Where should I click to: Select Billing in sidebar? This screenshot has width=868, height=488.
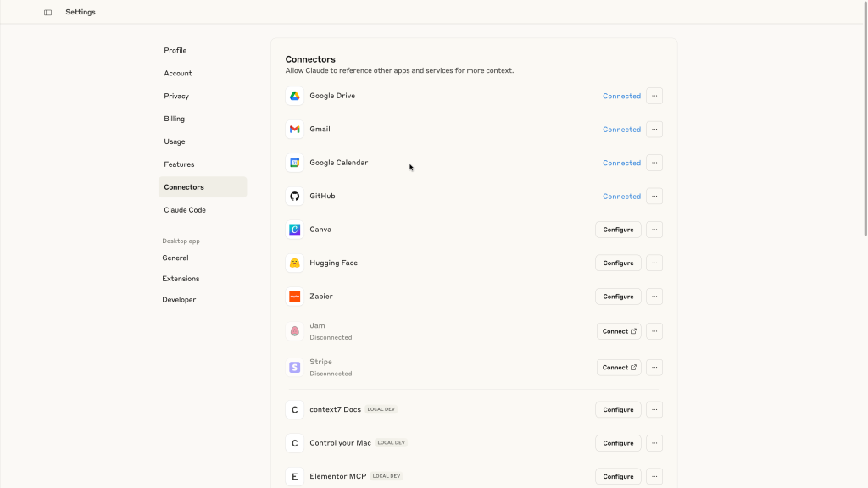pyautogui.click(x=203, y=119)
